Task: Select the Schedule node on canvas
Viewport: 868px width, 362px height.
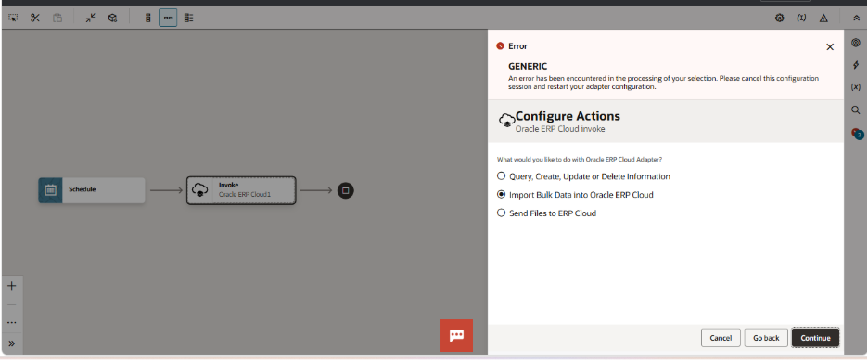Action: pyautogui.click(x=92, y=190)
